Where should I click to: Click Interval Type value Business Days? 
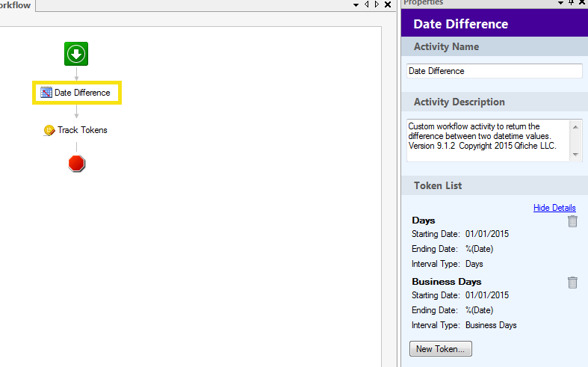click(x=491, y=325)
